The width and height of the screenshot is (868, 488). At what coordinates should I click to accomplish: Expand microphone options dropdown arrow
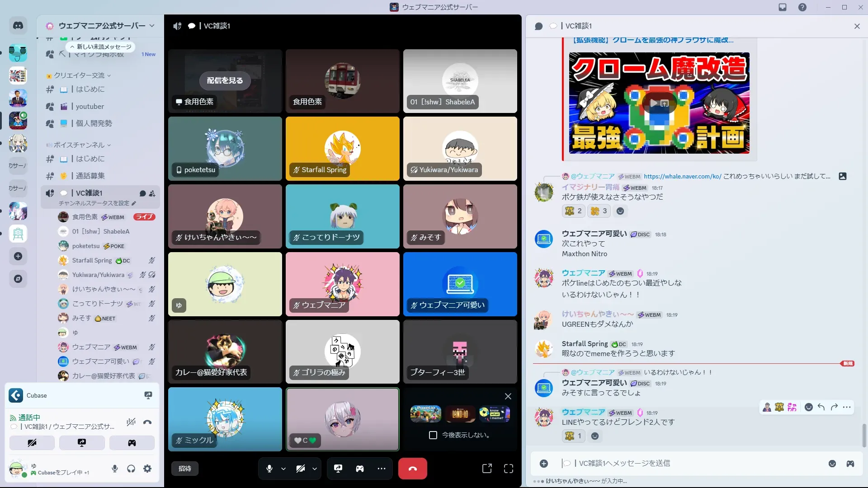click(x=283, y=469)
